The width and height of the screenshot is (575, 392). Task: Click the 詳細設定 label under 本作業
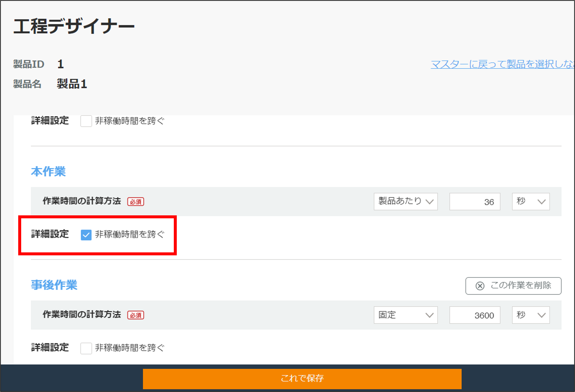(x=50, y=234)
